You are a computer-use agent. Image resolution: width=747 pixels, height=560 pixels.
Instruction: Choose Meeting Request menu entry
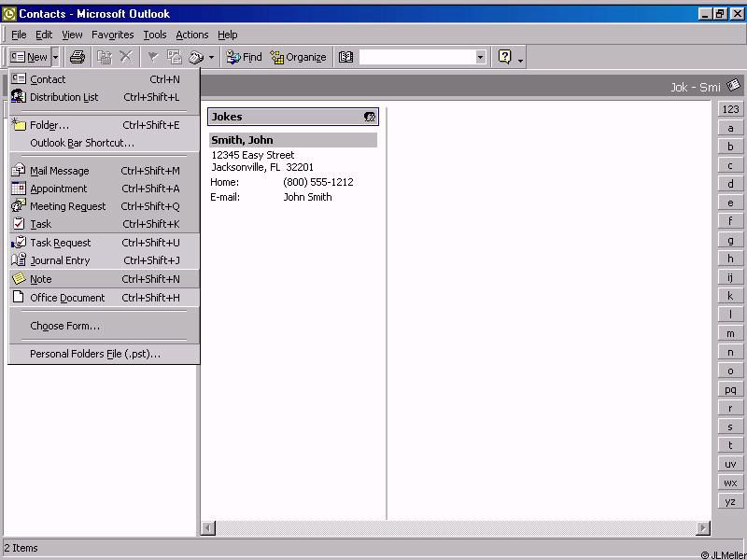click(67, 206)
